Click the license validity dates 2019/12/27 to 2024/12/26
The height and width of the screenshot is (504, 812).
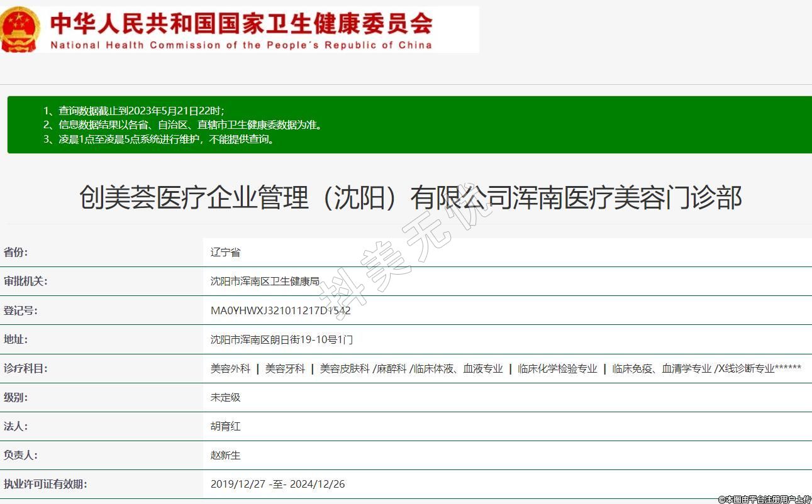click(277, 485)
